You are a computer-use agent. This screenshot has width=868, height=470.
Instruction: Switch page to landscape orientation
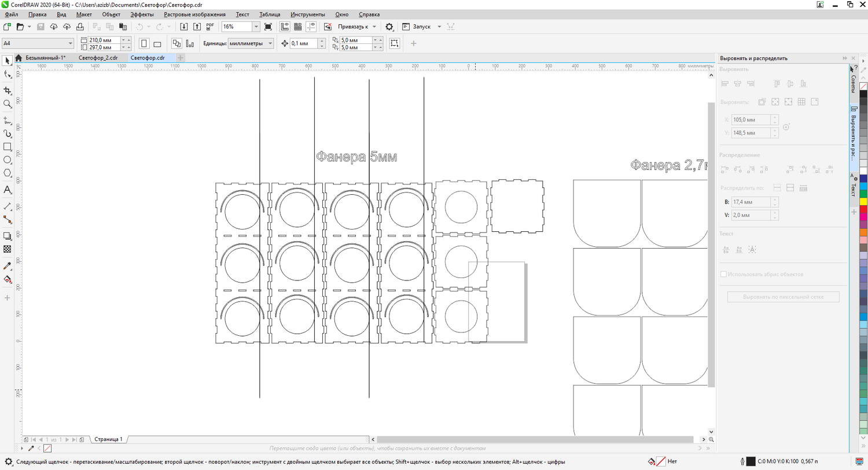pos(157,43)
